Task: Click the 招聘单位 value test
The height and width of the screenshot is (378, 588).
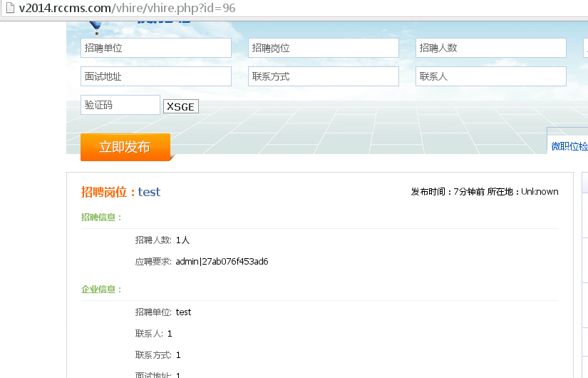Action: 183,312
